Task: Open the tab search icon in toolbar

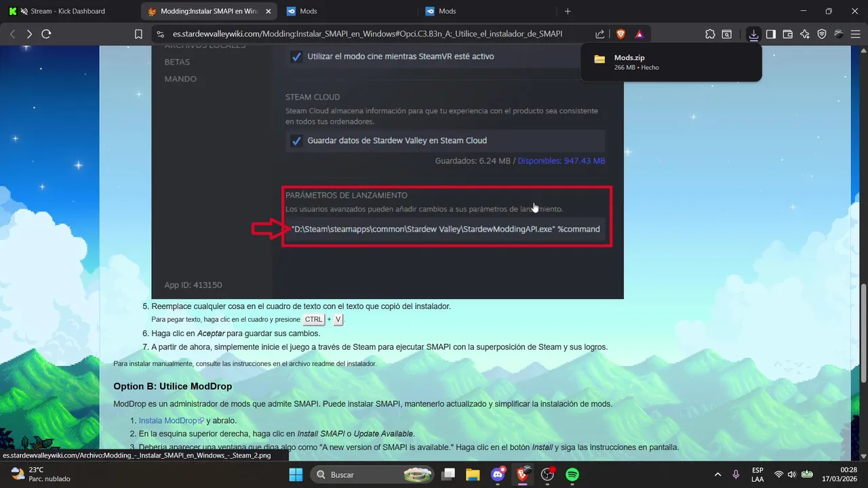Action: 727,34
